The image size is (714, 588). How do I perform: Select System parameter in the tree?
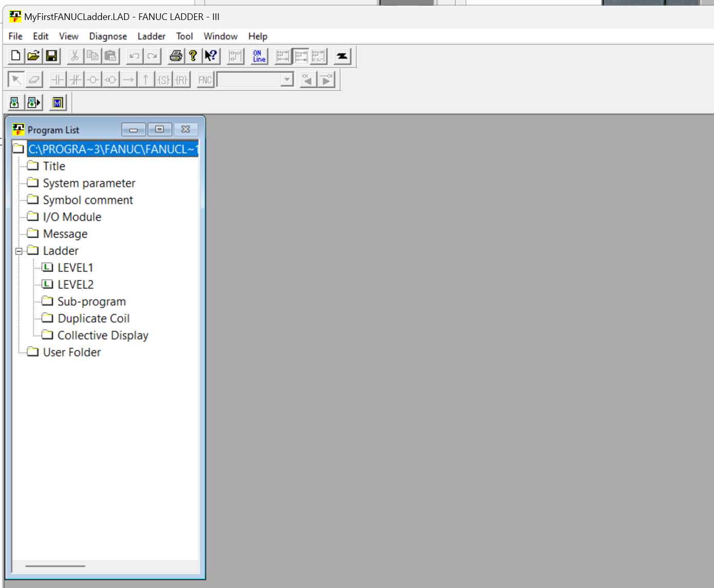pyautogui.click(x=89, y=183)
